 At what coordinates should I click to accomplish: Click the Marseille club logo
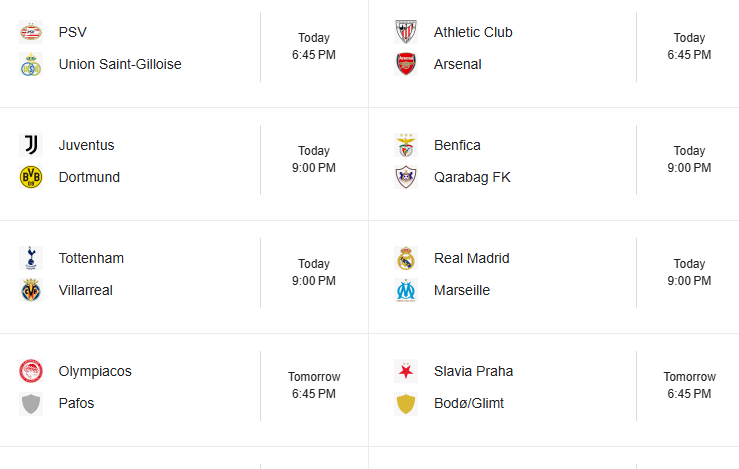406,290
